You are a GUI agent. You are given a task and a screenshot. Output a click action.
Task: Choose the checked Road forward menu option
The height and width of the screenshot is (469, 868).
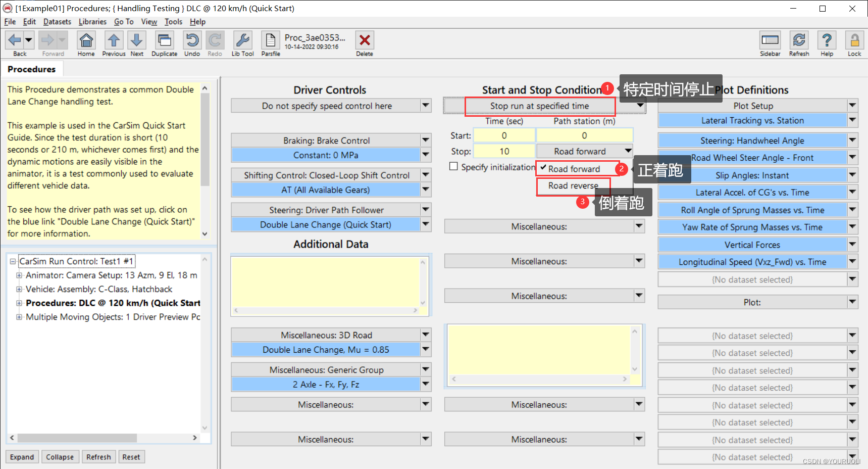tap(574, 169)
